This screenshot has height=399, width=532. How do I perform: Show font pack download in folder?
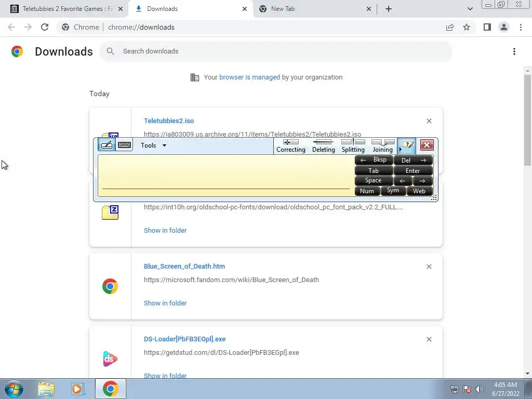pos(165,230)
